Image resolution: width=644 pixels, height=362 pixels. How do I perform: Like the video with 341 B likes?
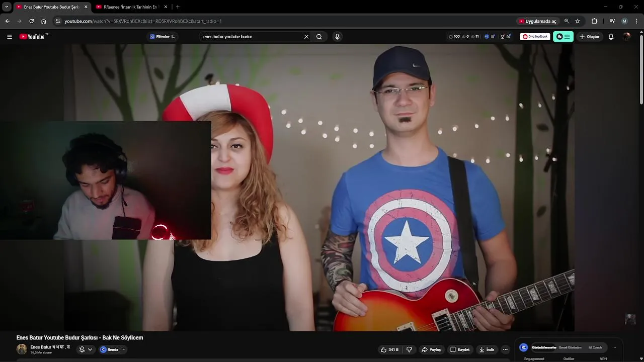pyautogui.click(x=389, y=349)
